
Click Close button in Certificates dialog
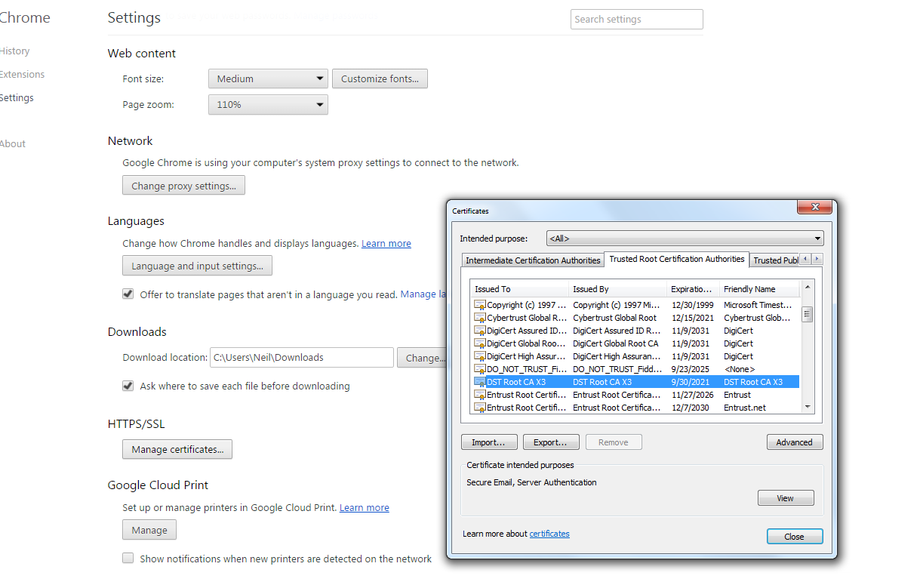pos(795,537)
